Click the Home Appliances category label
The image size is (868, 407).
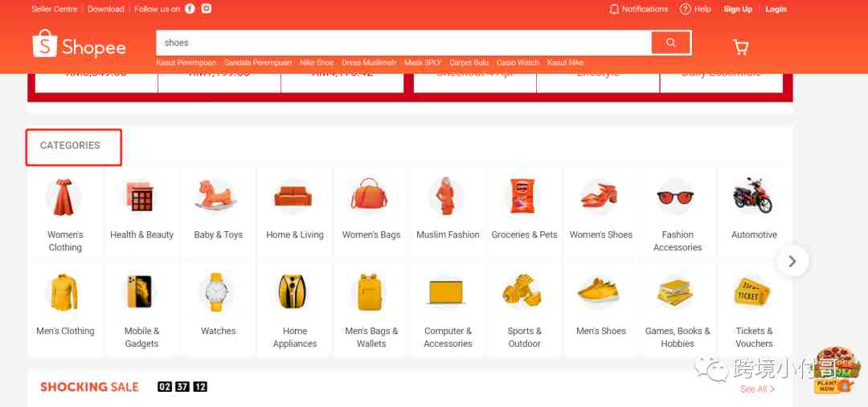[x=294, y=337]
